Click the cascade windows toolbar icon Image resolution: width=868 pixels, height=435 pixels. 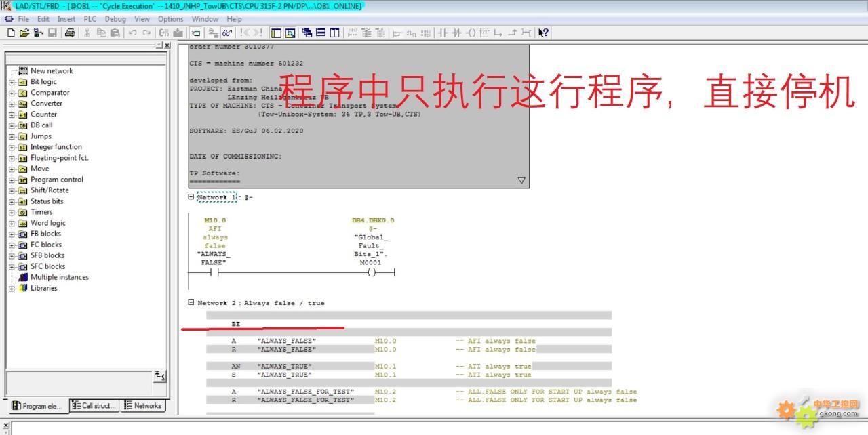pos(307,33)
